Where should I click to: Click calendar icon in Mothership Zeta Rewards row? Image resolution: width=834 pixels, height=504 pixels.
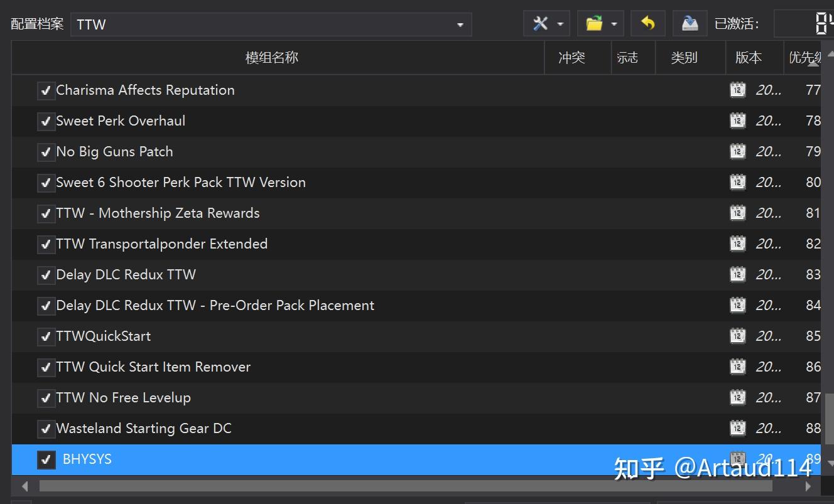[x=738, y=213]
